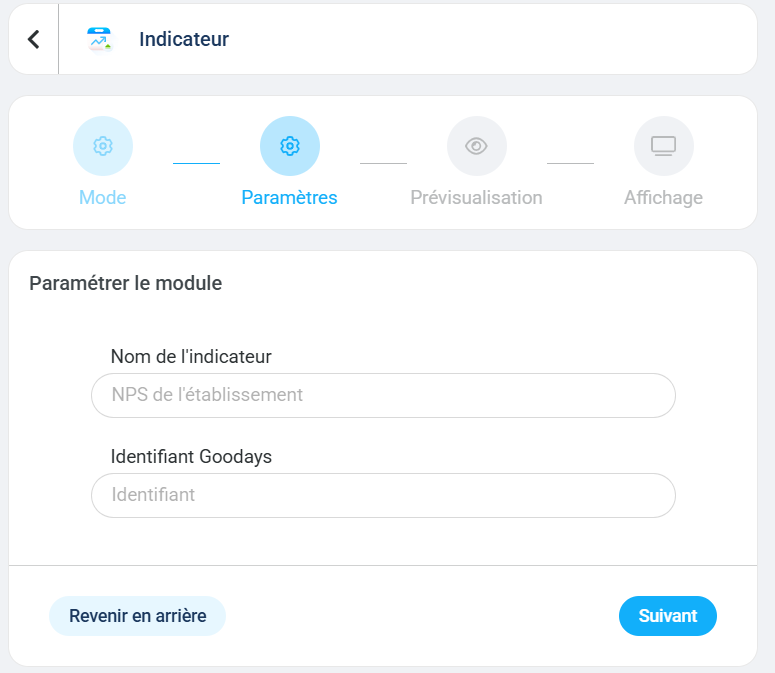Click the Suivant button
775x673 pixels.
(x=668, y=616)
